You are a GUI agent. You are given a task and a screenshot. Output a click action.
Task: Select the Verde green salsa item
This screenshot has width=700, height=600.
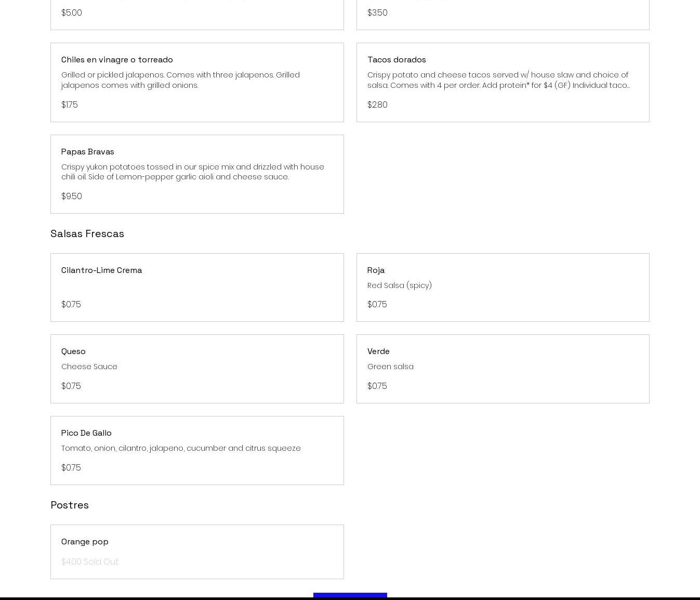click(378, 351)
